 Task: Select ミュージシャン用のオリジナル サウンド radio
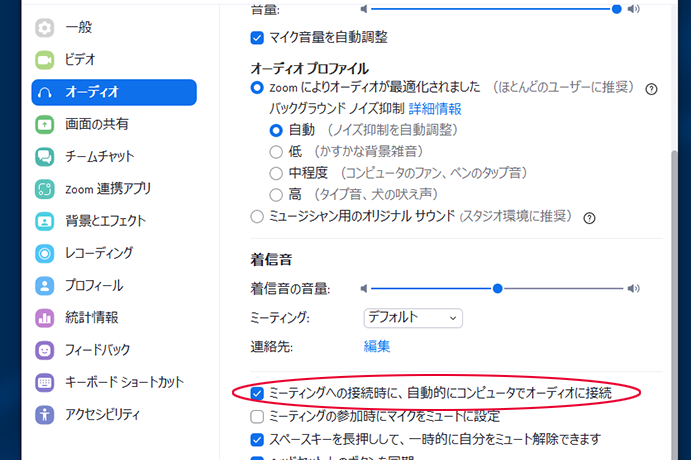[x=257, y=216]
